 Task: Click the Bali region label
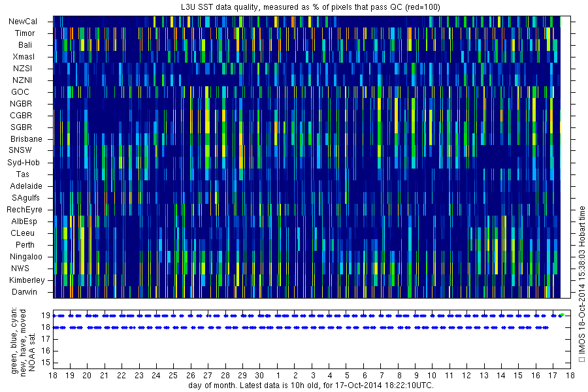tap(25, 45)
